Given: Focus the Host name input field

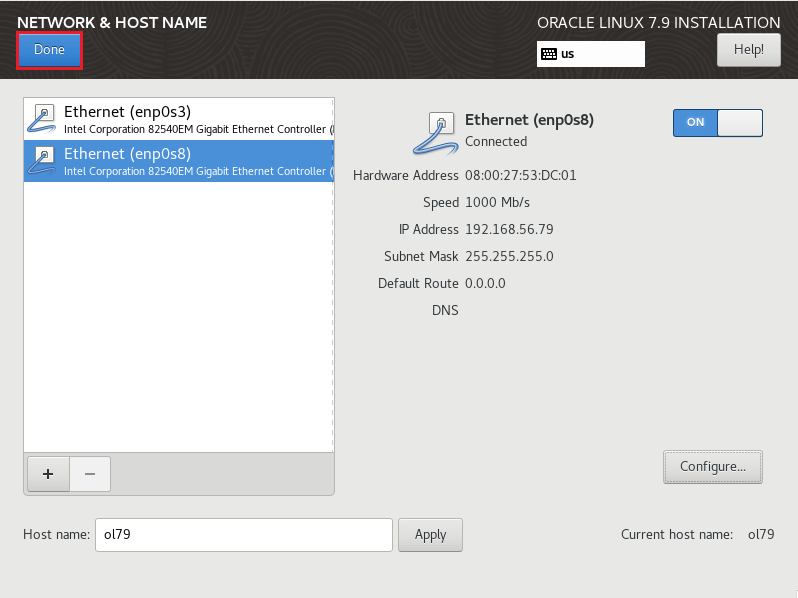Looking at the screenshot, I should click(244, 535).
